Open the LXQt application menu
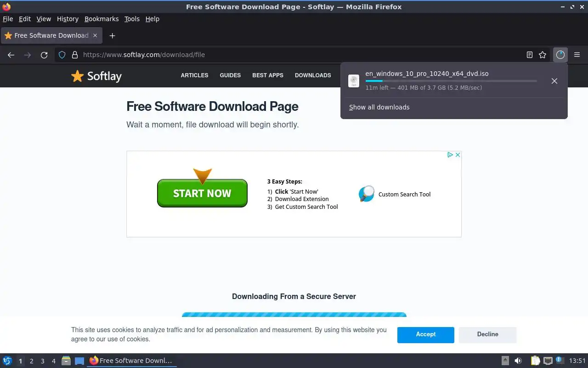This screenshot has width=588, height=368. coord(7,361)
